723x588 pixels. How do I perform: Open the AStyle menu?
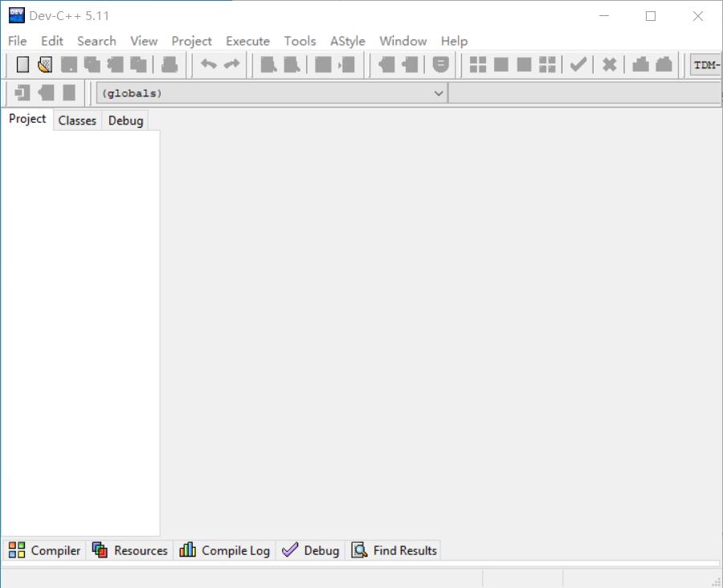point(348,41)
